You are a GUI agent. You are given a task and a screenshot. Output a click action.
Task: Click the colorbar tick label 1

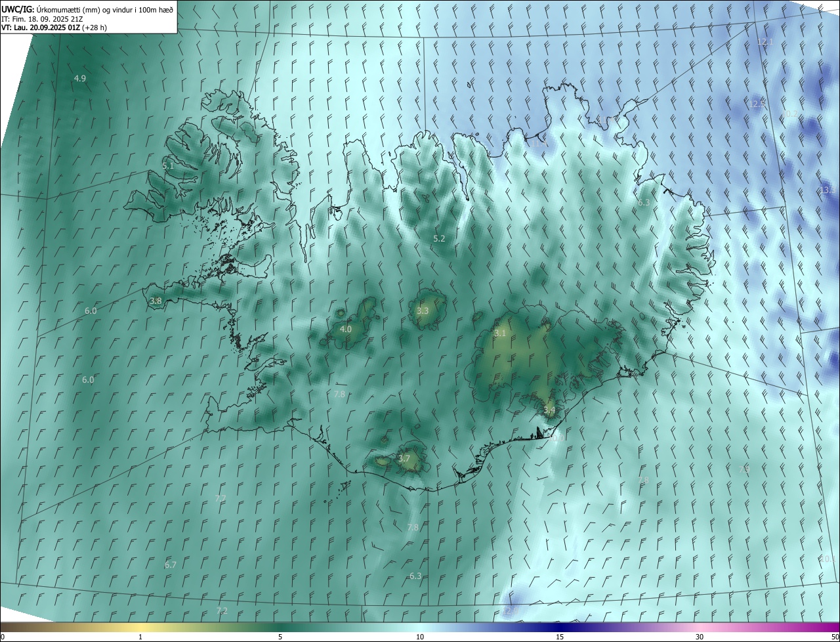pyautogui.click(x=140, y=637)
